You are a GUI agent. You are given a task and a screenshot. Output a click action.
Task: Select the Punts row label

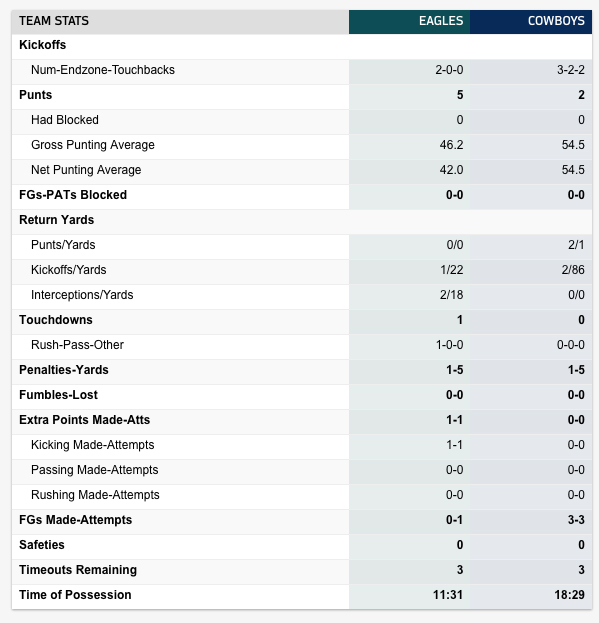pyautogui.click(x=35, y=95)
